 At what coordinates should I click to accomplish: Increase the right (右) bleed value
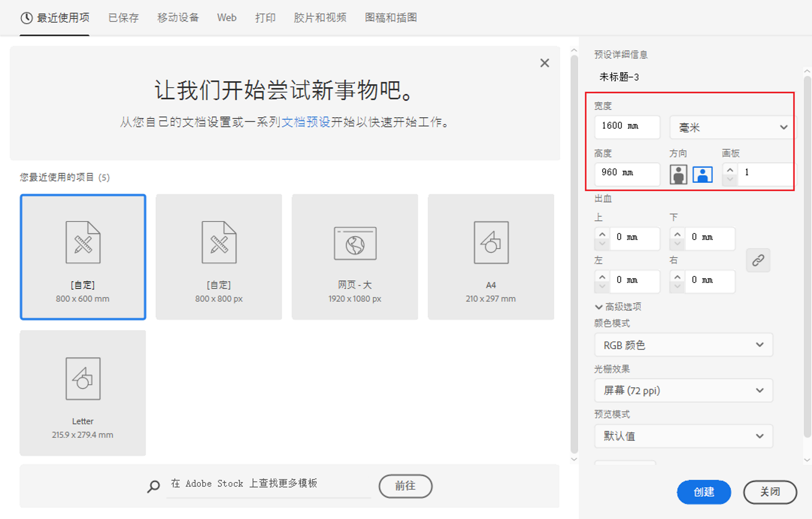coord(677,277)
